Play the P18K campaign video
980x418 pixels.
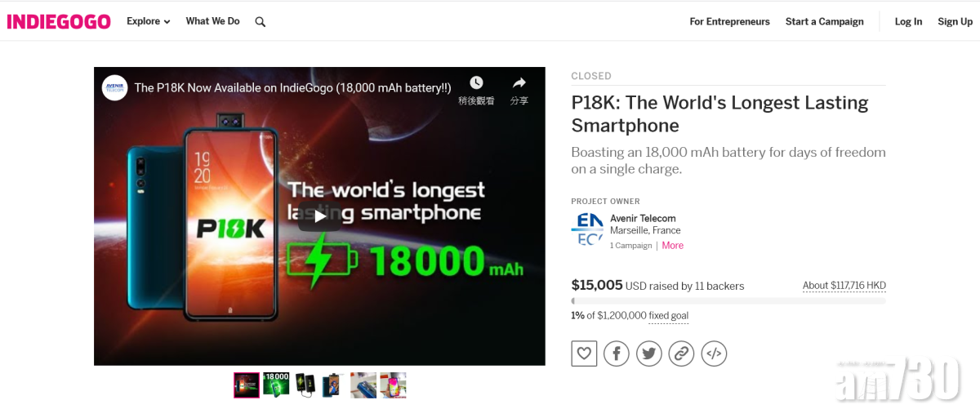point(319,216)
